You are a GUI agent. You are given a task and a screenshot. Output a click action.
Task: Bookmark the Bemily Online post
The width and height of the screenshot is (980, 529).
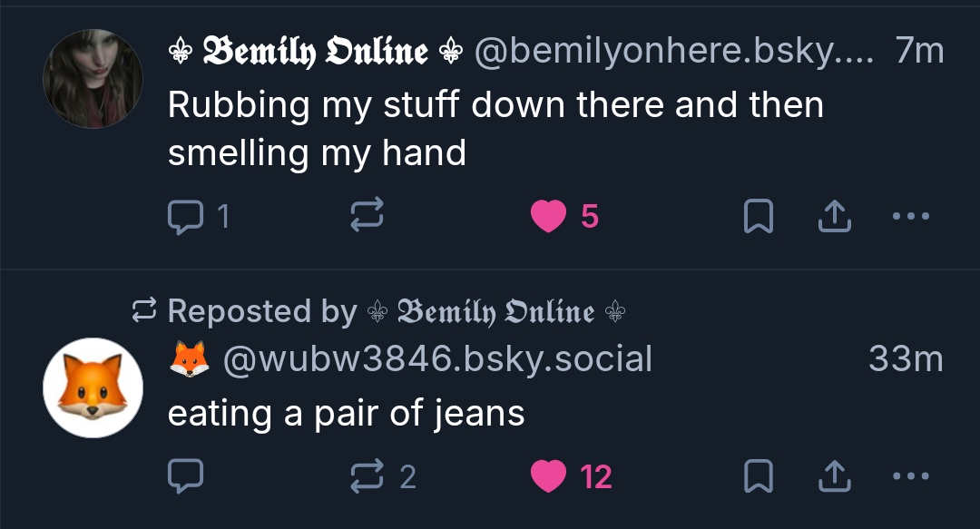tap(758, 216)
